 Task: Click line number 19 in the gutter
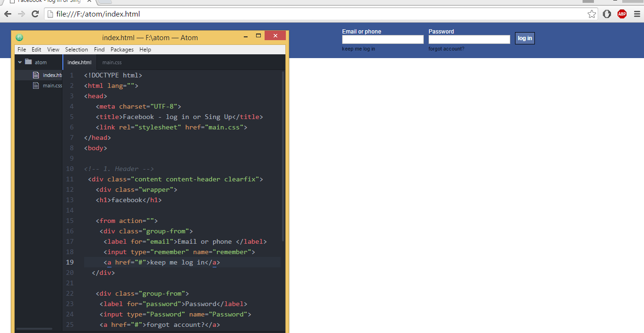[x=69, y=262]
